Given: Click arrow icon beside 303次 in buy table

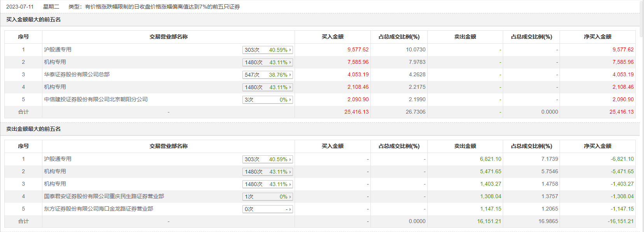Looking at the screenshot, I should 290,50.
